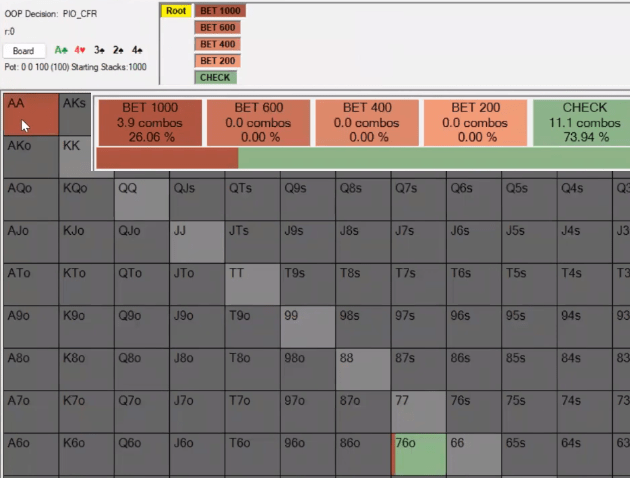Select BET 400 node in the tree

(217, 44)
